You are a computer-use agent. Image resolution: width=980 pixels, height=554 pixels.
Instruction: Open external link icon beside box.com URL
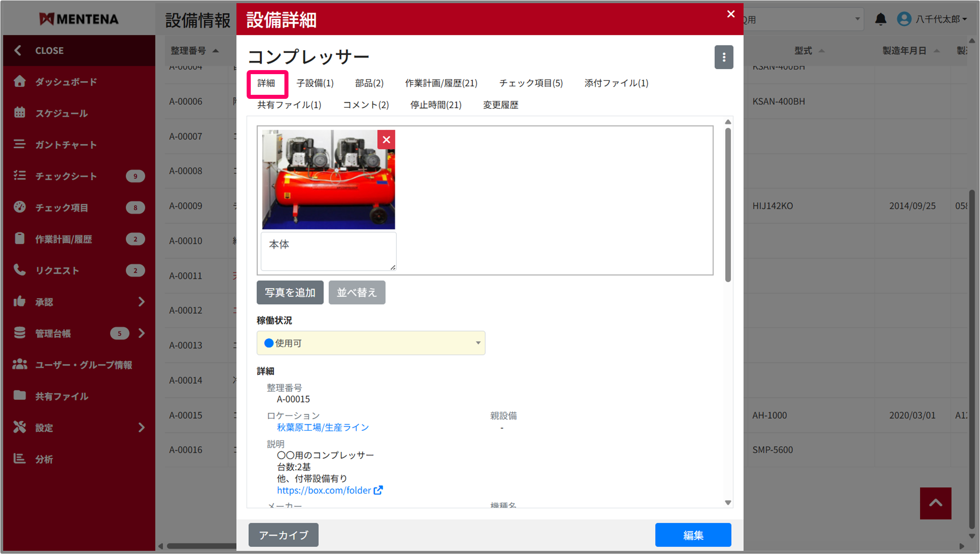point(378,490)
